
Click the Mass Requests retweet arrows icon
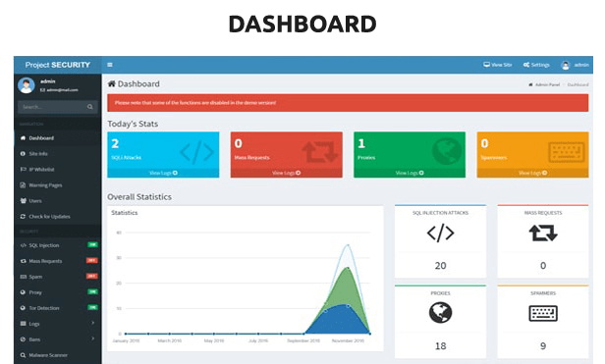click(x=543, y=233)
